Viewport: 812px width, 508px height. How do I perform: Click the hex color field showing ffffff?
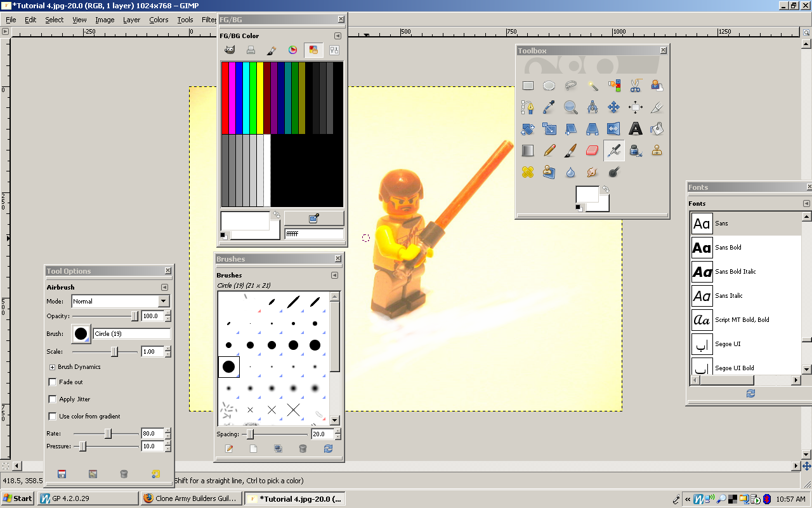coord(314,234)
